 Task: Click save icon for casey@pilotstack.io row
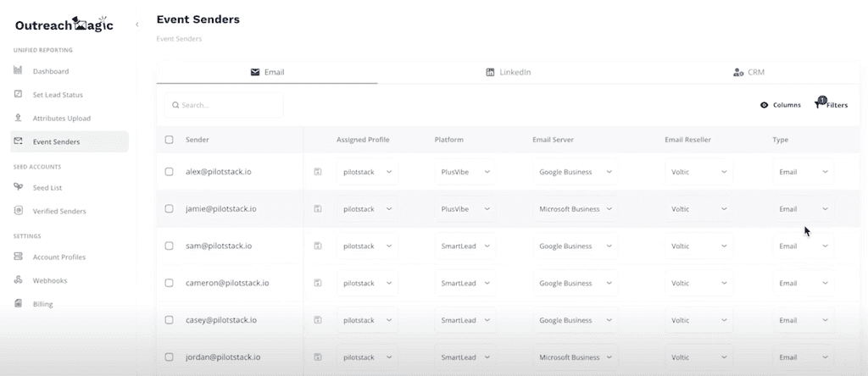tap(318, 320)
